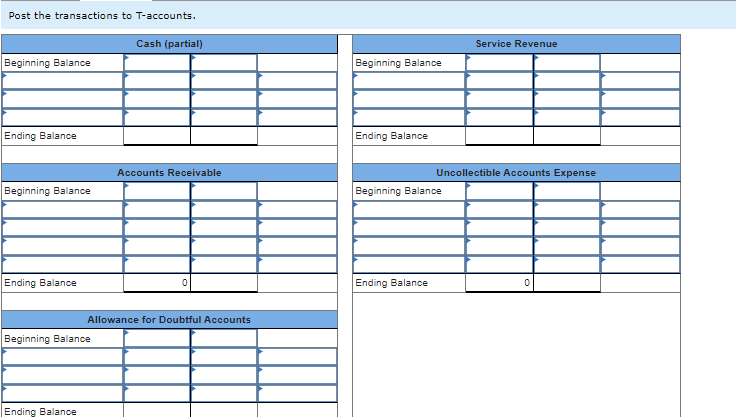Viewport: 736px width, 417px height.
Task: Click Cash ending balance debit cell
Action: pyautogui.click(x=157, y=136)
